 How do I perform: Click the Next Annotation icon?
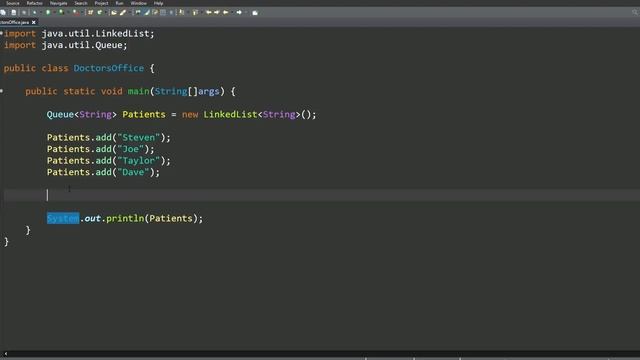click(181, 13)
